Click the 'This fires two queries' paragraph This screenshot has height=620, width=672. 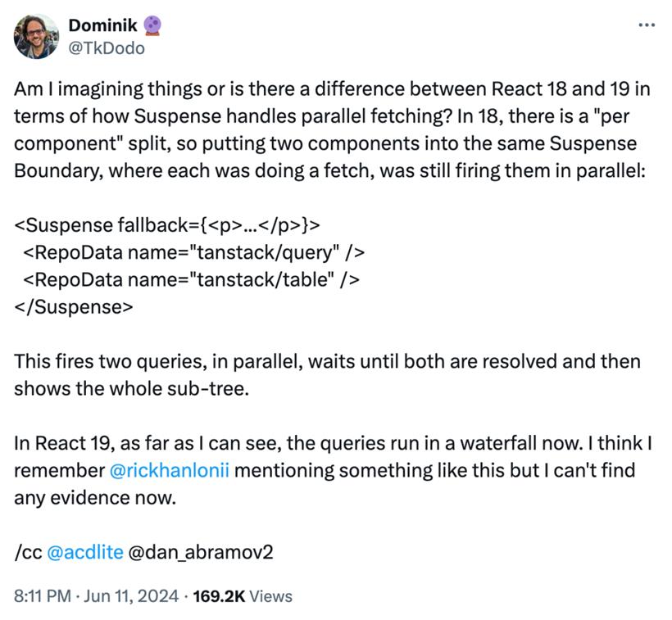click(x=328, y=375)
